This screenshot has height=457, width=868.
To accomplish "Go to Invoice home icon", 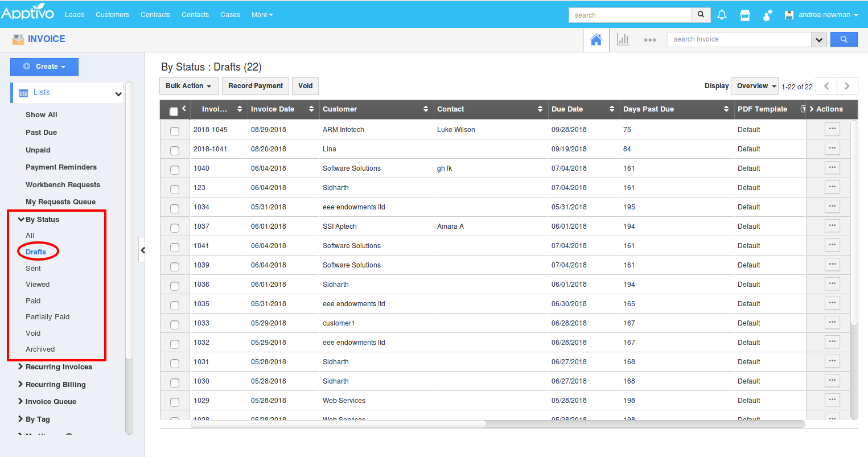I will [596, 39].
